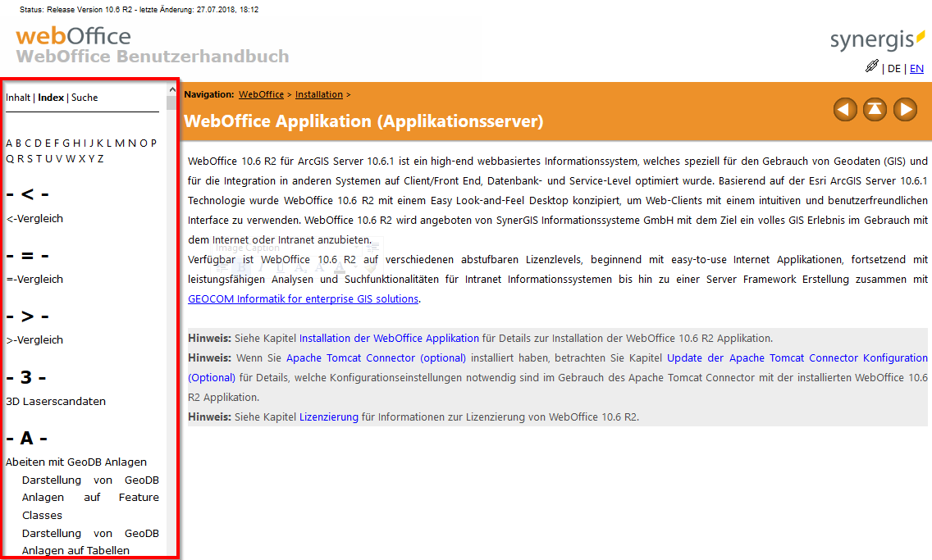Open the Inhalt tab
The width and height of the screenshot is (932, 560).
pos(18,98)
